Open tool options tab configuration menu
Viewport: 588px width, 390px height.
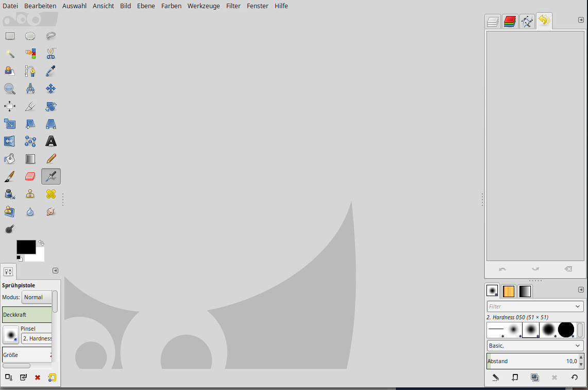coord(55,271)
